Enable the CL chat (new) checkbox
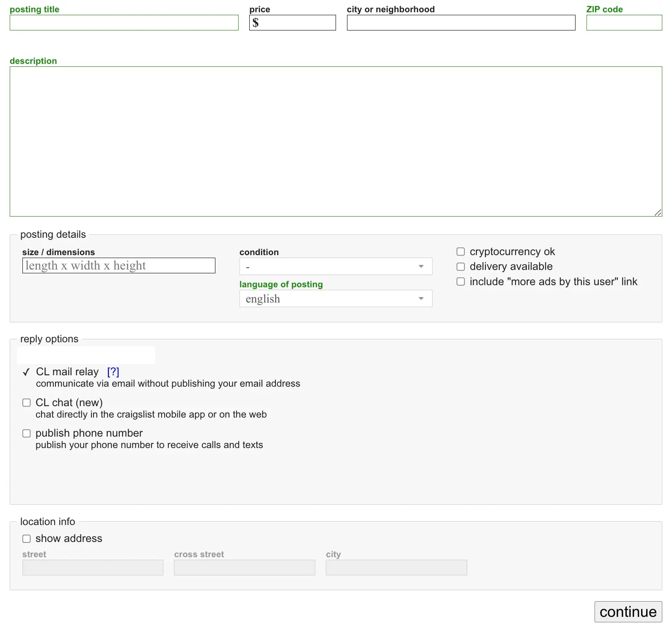 [x=27, y=403]
